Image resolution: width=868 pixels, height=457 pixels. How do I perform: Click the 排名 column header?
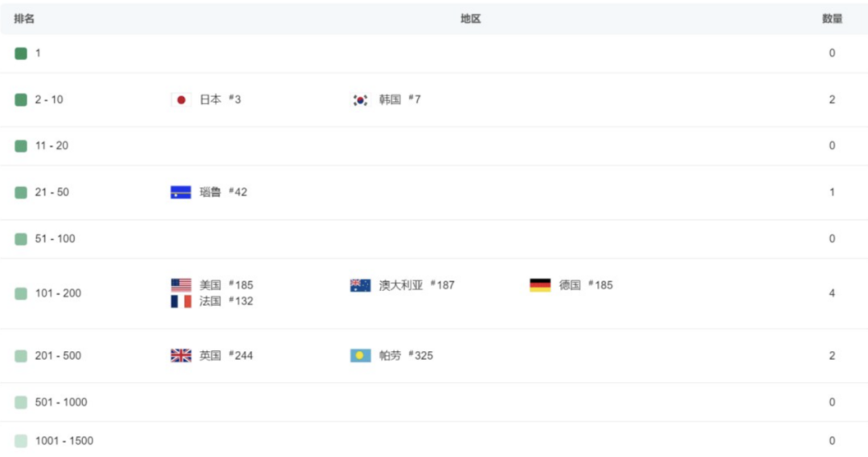24,18
